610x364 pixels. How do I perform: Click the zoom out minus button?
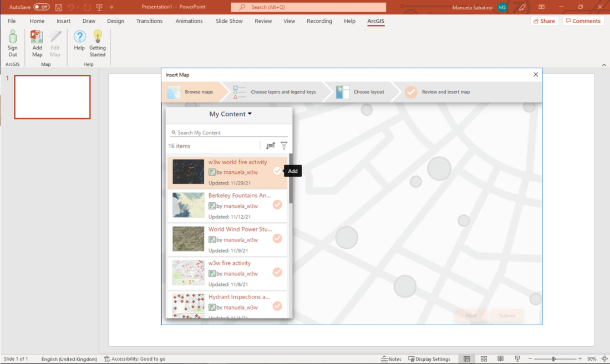[x=530, y=358]
